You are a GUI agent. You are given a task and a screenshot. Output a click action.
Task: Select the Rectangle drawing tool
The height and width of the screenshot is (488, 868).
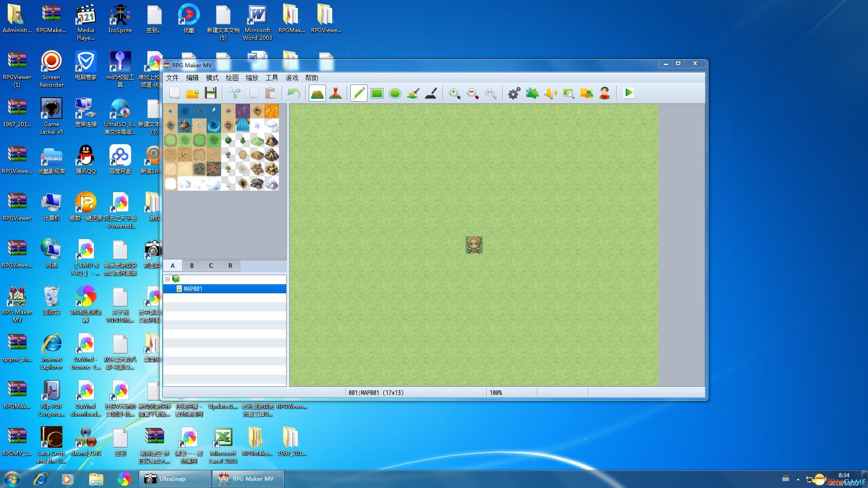pyautogui.click(x=377, y=93)
